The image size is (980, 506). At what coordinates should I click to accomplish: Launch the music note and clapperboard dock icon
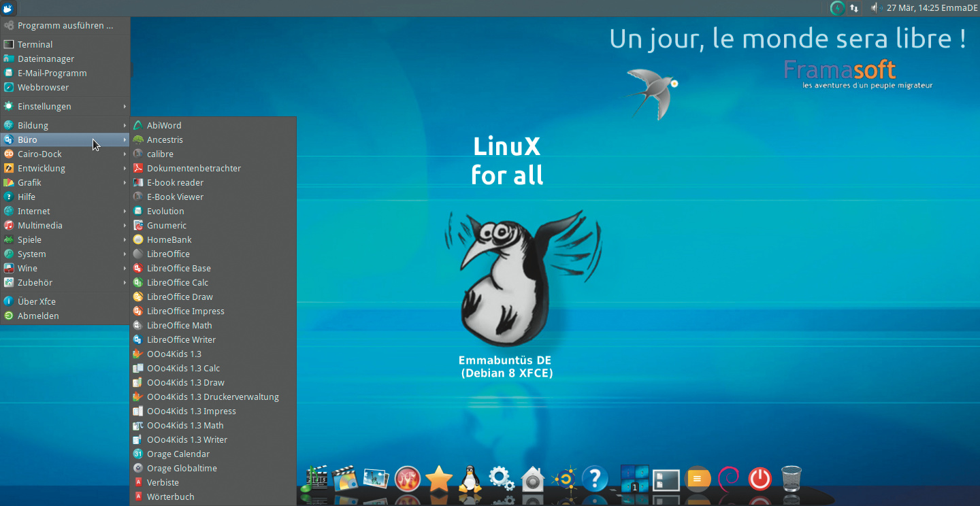click(x=314, y=479)
